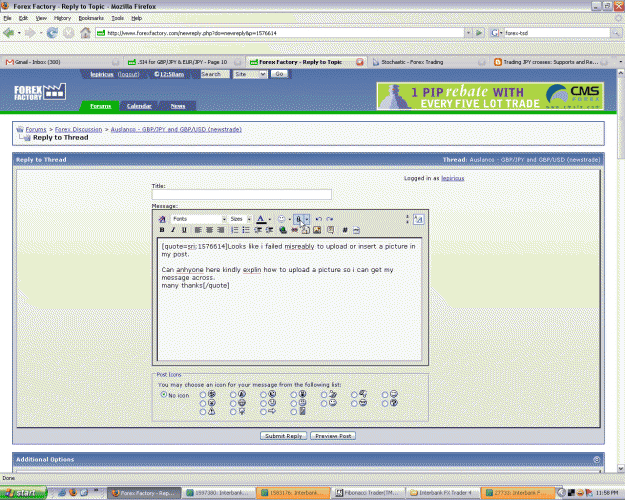Viewport: 625px width, 500px height.
Task: Open the History menu
Action: click(x=62, y=18)
